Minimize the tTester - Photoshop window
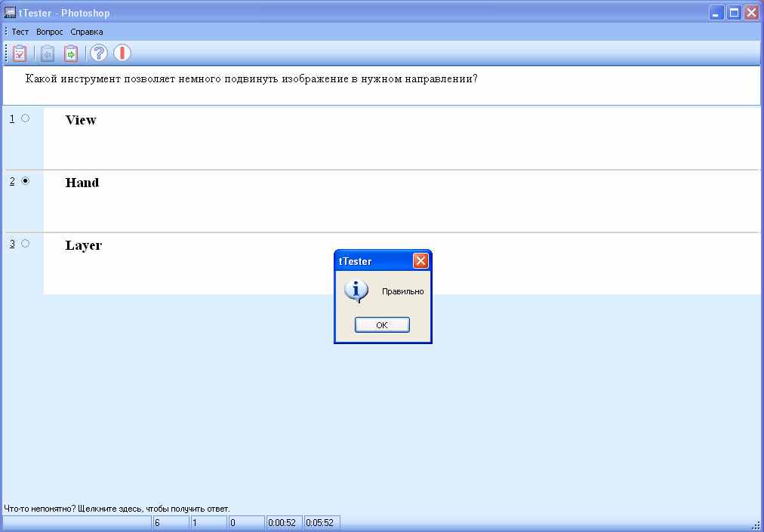 [x=716, y=13]
